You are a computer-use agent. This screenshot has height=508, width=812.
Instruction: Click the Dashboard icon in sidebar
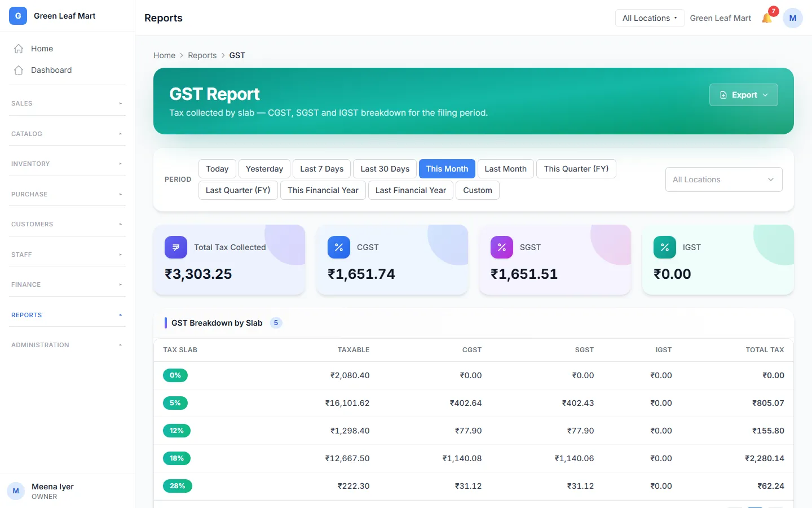coord(19,70)
